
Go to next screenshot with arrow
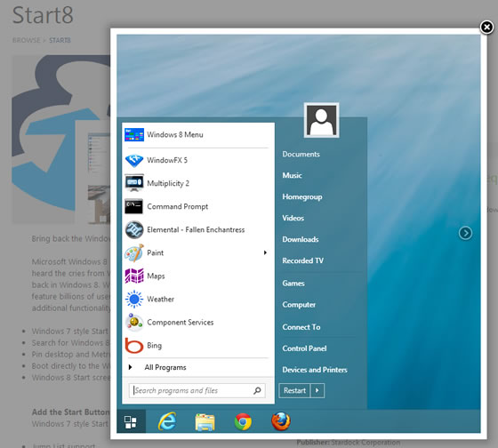click(x=465, y=233)
